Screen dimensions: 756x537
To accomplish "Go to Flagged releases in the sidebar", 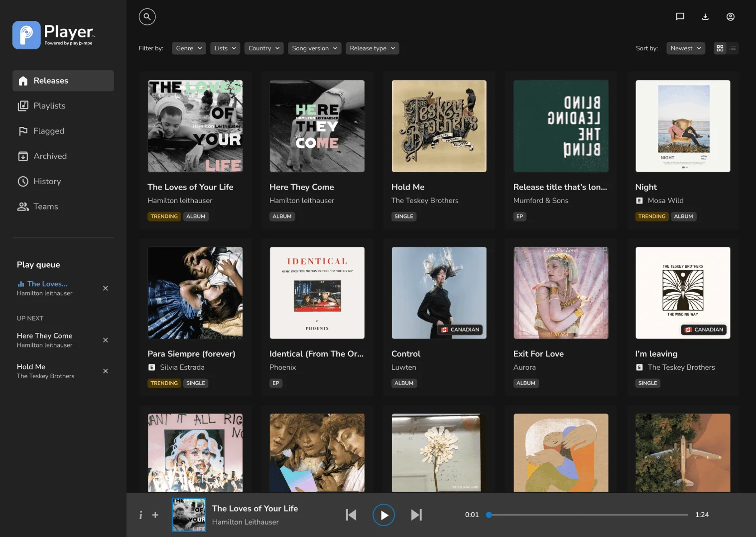I will click(x=48, y=131).
